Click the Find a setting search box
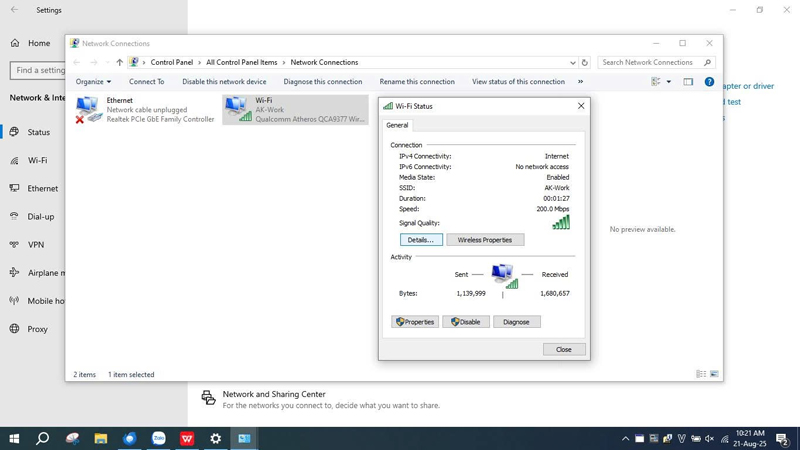The height and width of the screenshot is (450, 800). pos(38,70)
